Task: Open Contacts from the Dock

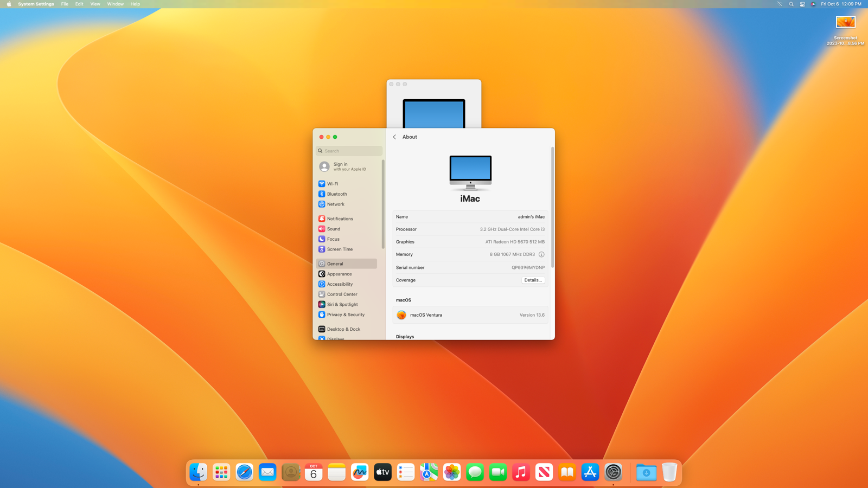Action: tap(291, 472)
